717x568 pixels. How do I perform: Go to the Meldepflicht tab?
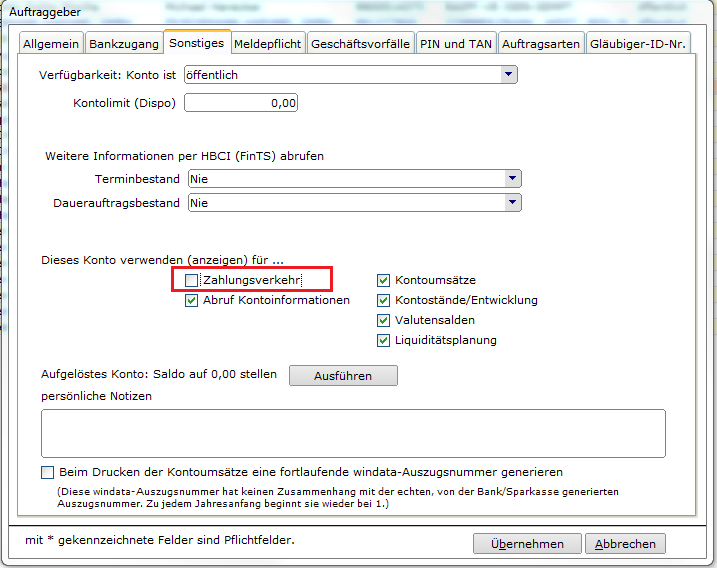click(268, 44)
